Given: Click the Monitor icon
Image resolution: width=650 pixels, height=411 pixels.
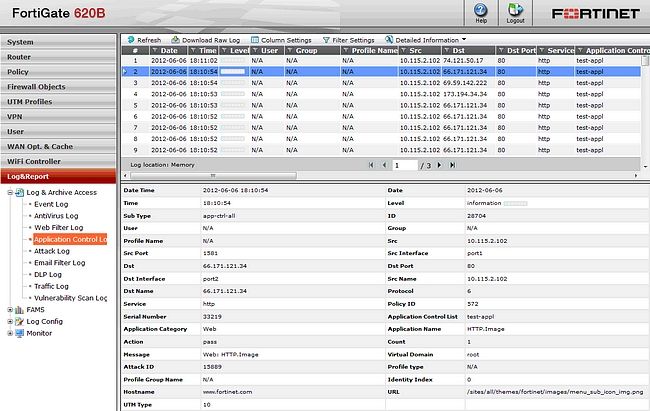Looking at the screenshot, I should (x=19, y=333).
